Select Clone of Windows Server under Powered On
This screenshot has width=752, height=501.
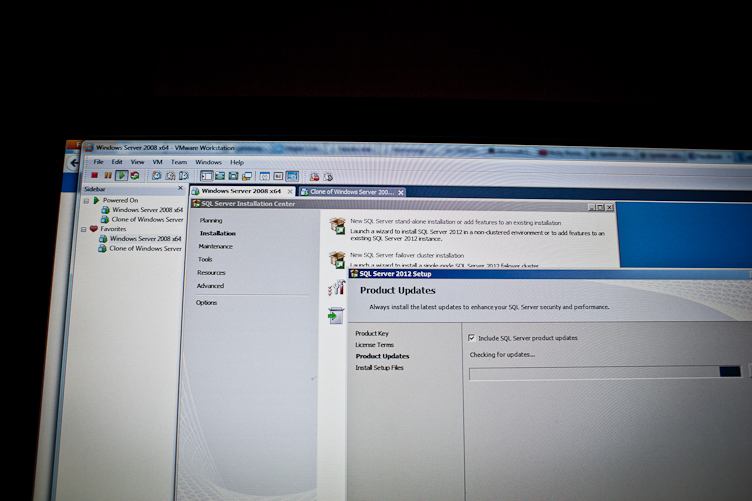coord(147,220)
